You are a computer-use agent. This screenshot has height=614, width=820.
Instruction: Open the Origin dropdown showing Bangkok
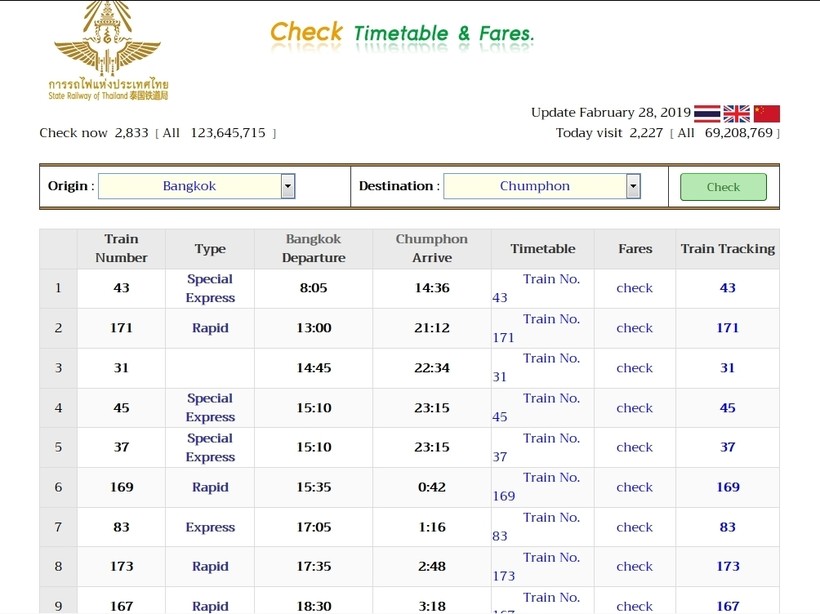pyautogui.click(x=196, y=186)
